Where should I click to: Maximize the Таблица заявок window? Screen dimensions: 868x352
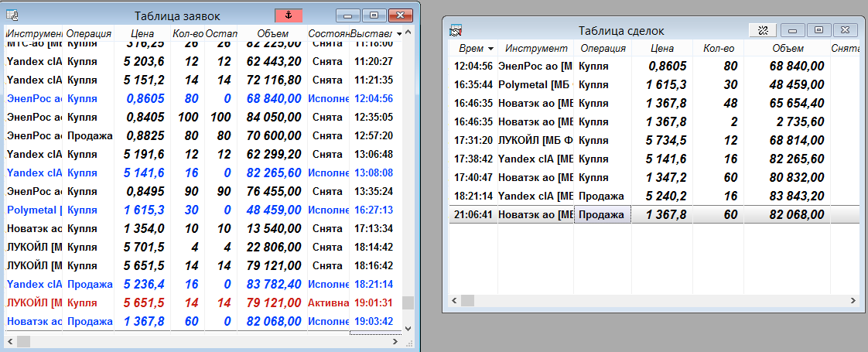pos(374,15)
